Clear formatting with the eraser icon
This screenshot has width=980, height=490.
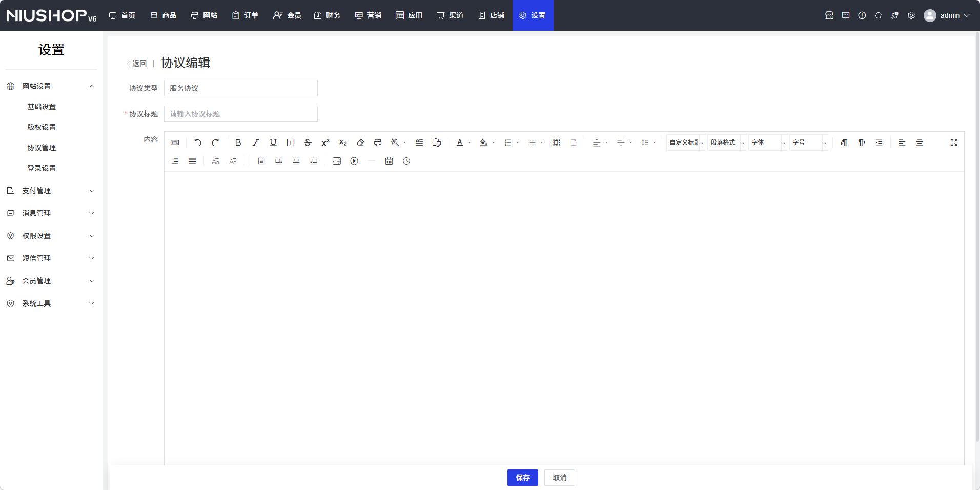click(360, 142)
